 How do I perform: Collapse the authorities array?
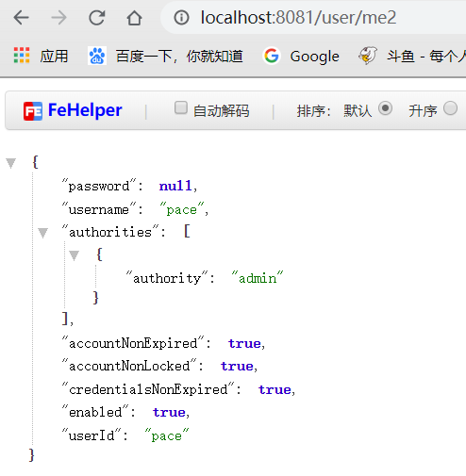pos(42,233)
